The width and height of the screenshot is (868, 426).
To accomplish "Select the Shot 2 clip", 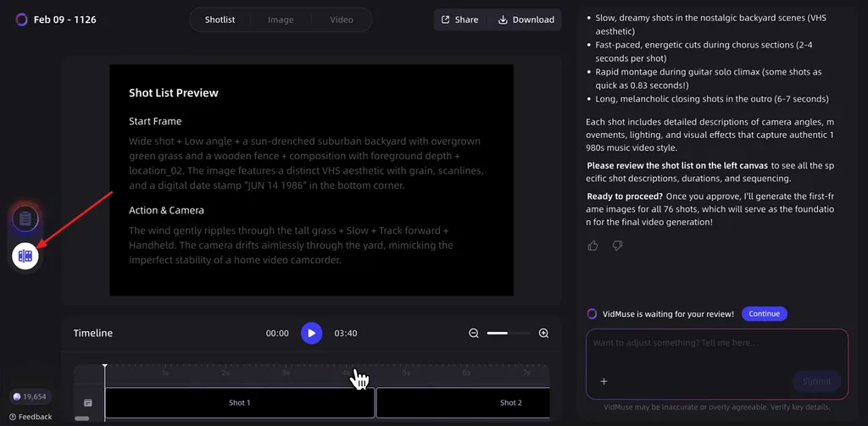I will pos(464,403).
